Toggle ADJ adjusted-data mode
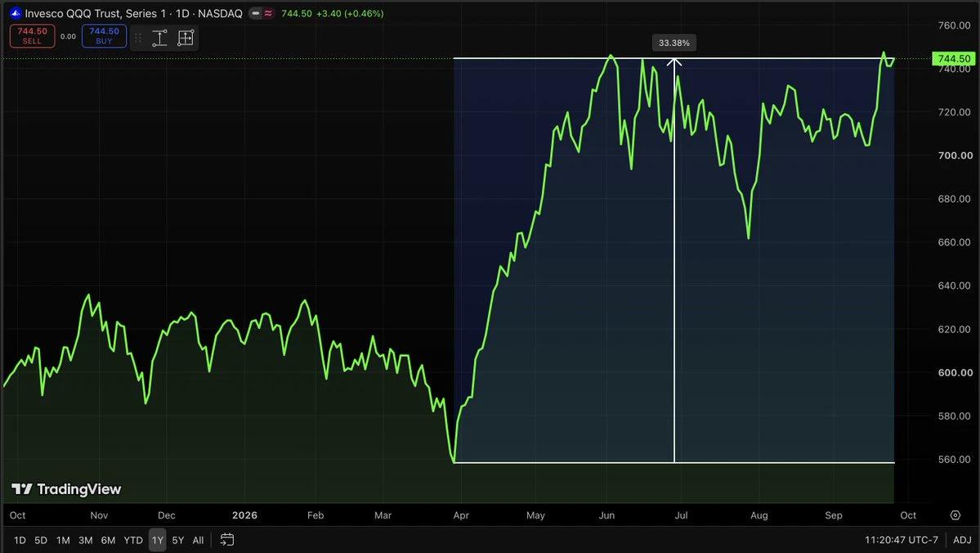 [962, 540]
